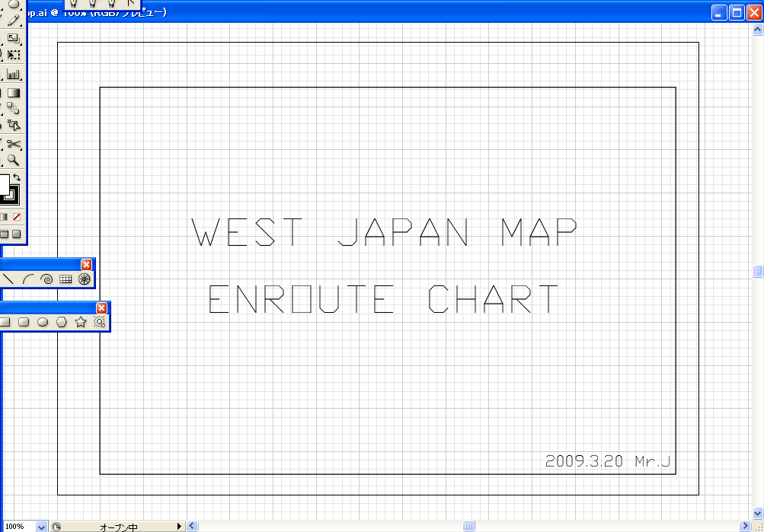Open the status bar options arrow
The height and width of the screenshot is (532, 764).
[x=179, y=526]
